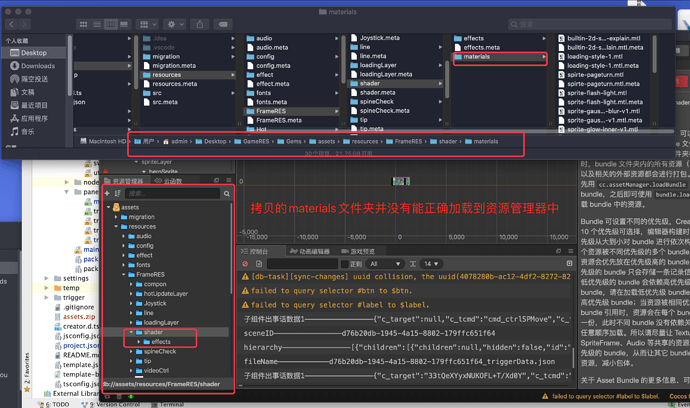
Task: Click admin in Finder path bar
Action: coord(175,142)
